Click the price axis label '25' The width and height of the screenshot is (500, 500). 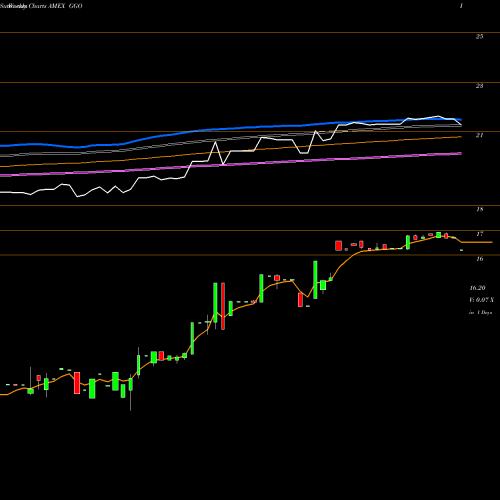click(479, 37)
